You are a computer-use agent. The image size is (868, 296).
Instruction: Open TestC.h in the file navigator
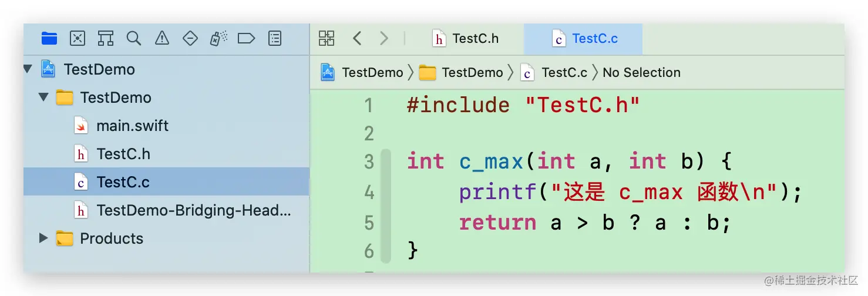click(123, 154)
